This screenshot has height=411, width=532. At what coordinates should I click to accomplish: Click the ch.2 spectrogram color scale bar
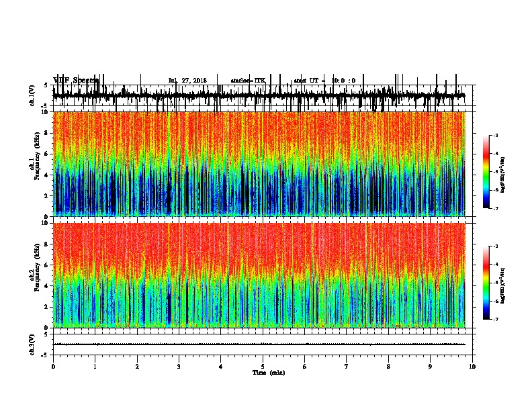(x=486, y=283)
